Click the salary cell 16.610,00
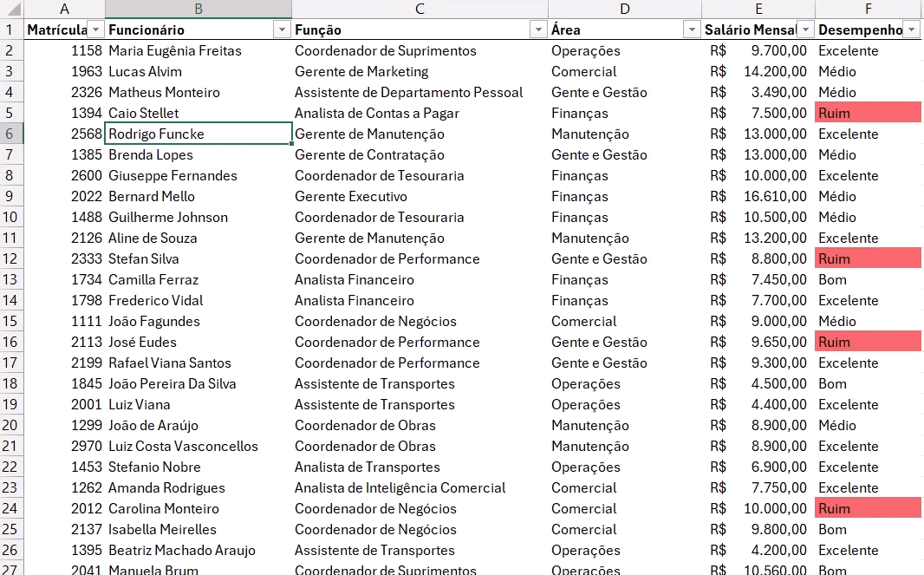Screen dimensions: 924x575 [758, 196]
